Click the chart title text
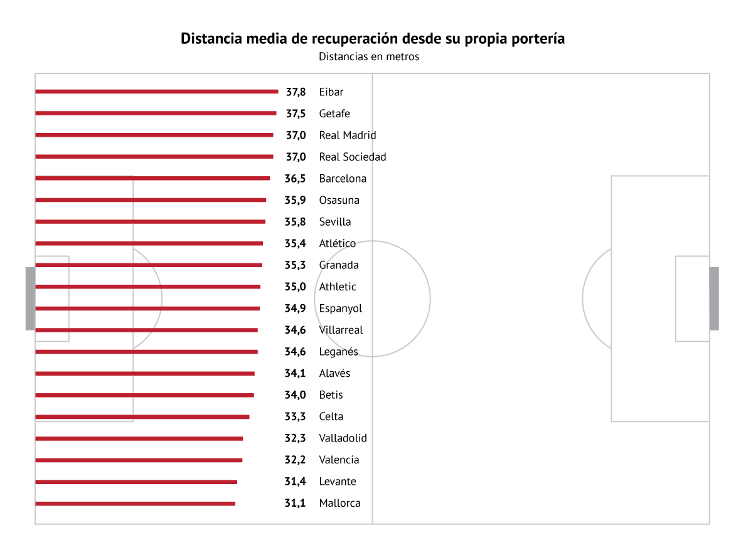 click(x=373, y=38)
